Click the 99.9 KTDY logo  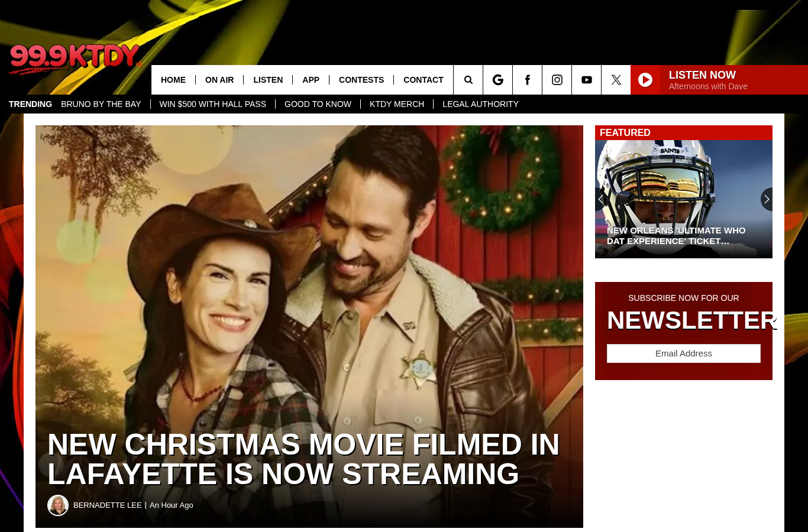click(x=75, y=59)
